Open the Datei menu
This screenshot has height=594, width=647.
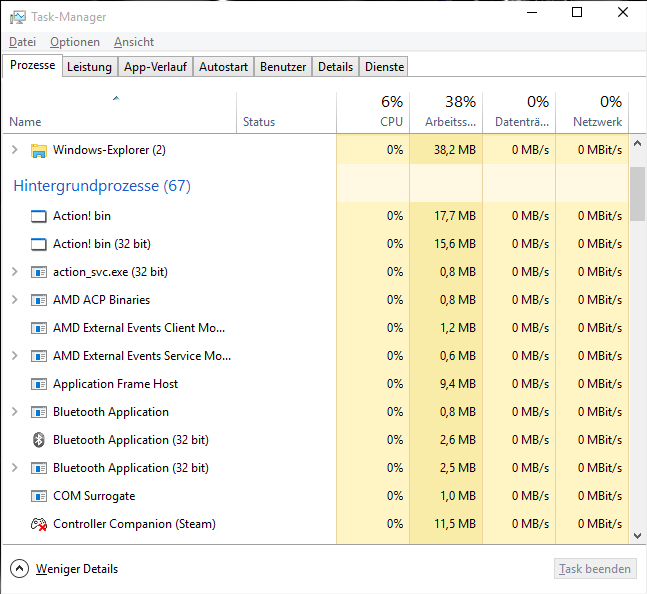23,42
